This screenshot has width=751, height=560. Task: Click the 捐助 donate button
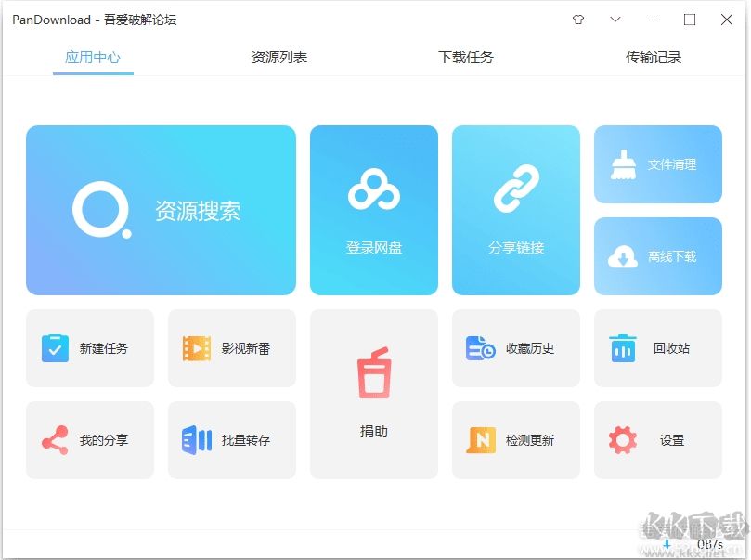[373, 394]
